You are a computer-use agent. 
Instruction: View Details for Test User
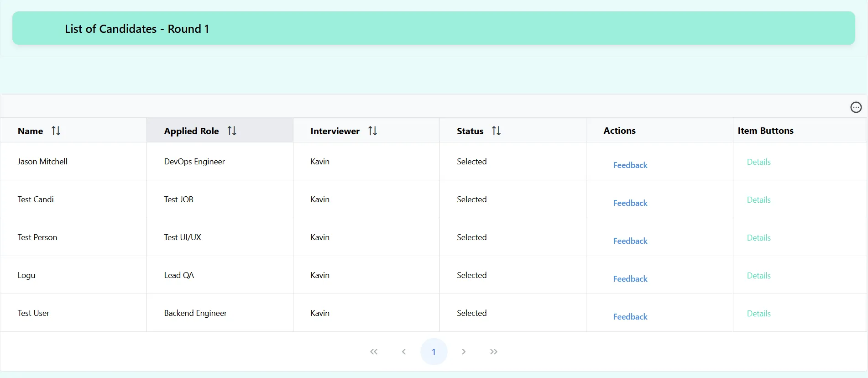[758, 314]
